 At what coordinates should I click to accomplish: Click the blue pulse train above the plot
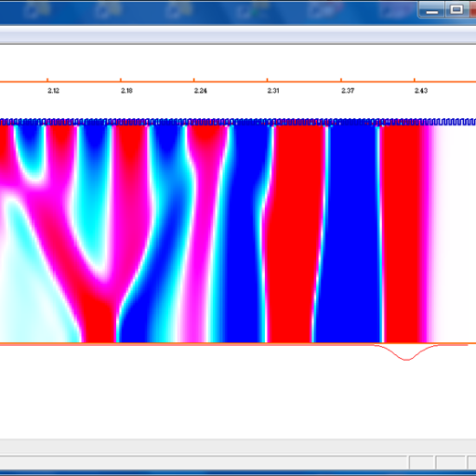238,122
